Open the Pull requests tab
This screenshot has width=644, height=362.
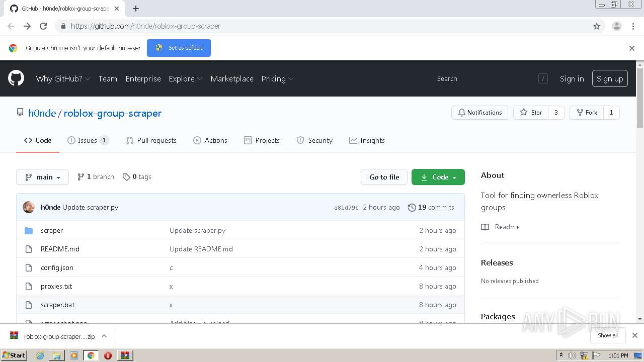click(151, 140)
